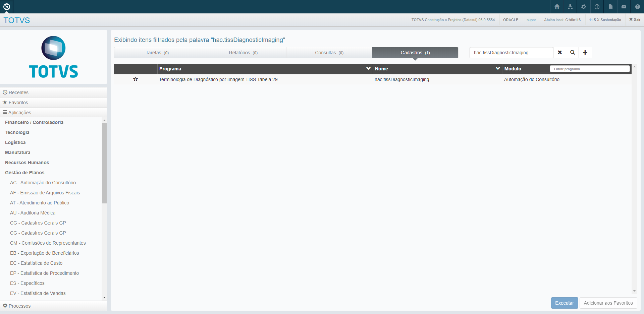Expand Financeiro / Controladoria in the tree

34,122
